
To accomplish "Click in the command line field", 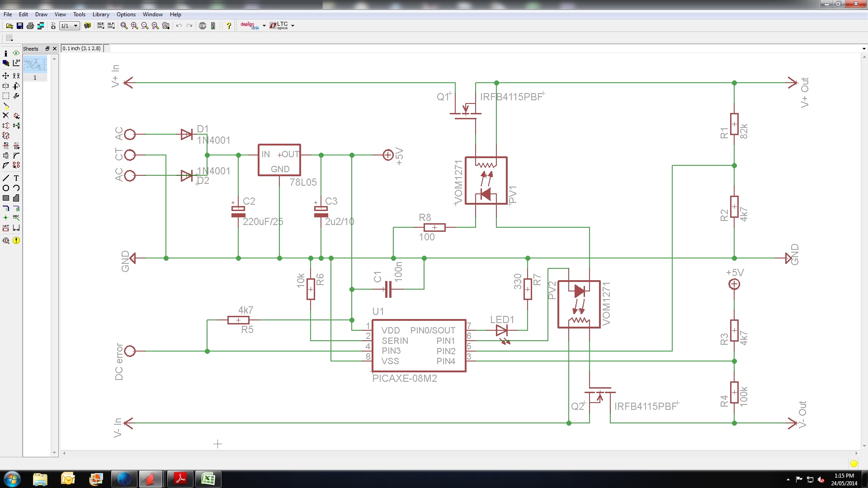I will tap(485, 48).
